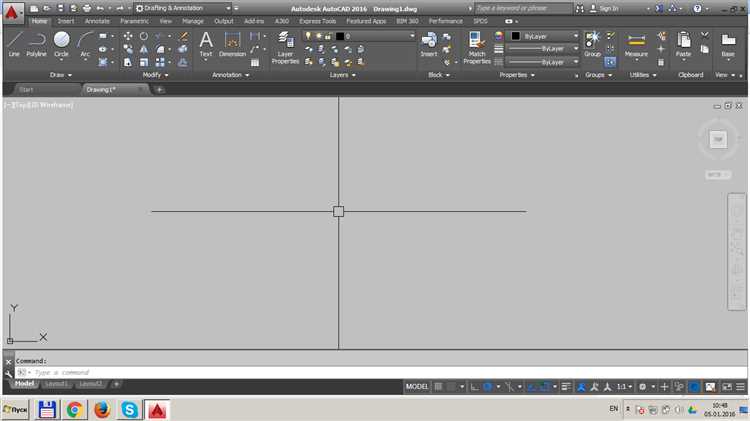This screenshot has width=750, height=421.
Task: Click the ByLayer object color swatch
Action: [x=517, y=36]
